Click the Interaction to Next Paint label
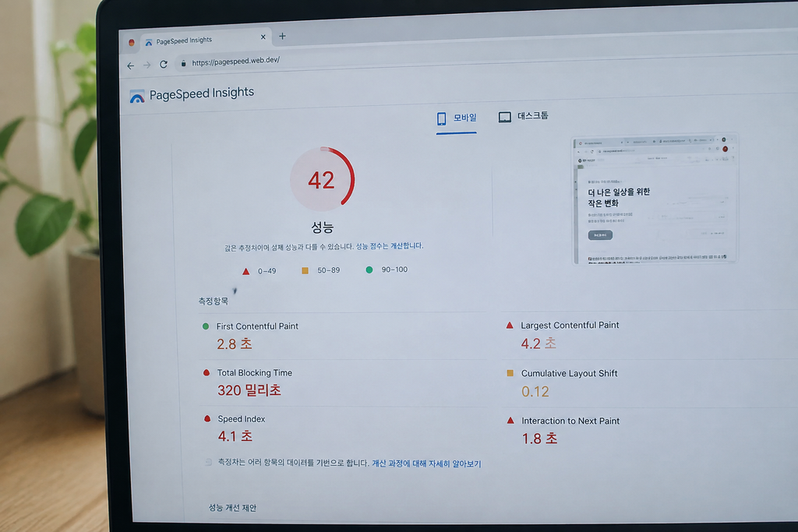Image resolution: width=798 pixels, height=532 pixels. [x=570, y=421]
